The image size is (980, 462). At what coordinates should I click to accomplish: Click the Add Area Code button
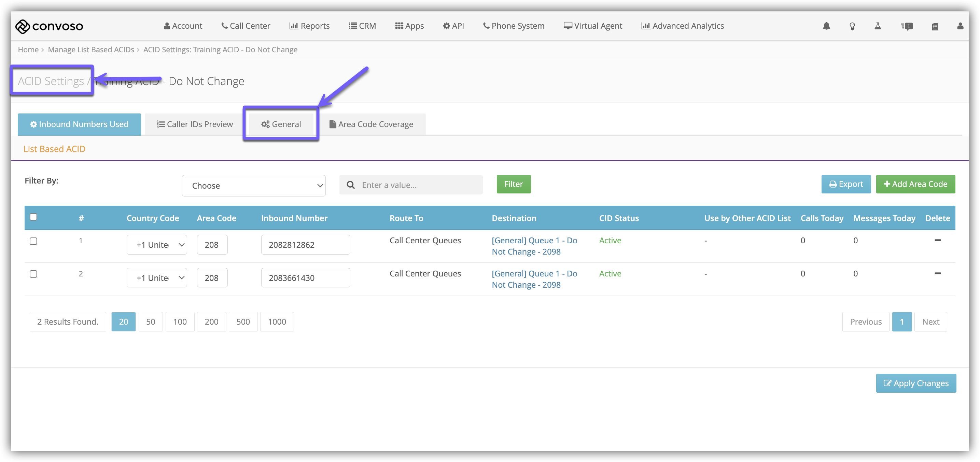[915, 184]
